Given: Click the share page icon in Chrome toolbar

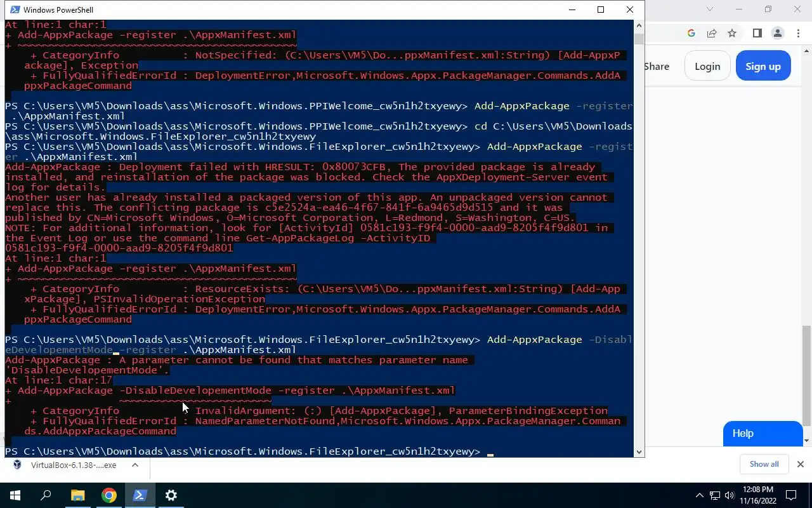Looking at the screenshot, I should pos(712,33).
